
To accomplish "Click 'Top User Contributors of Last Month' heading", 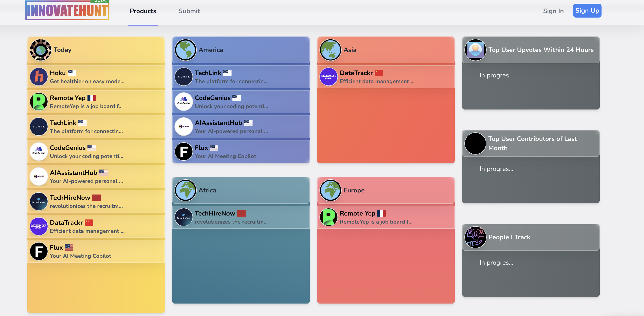I will [533, 143].
